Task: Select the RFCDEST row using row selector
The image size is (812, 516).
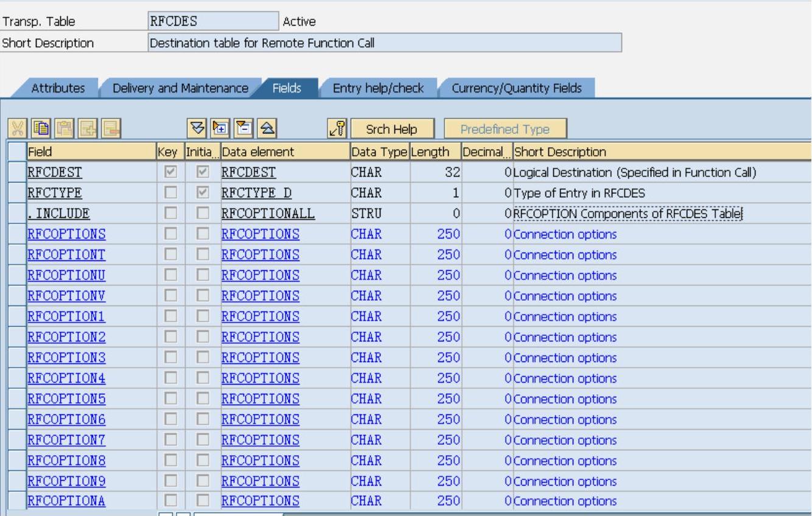Action: pos(18,172)
